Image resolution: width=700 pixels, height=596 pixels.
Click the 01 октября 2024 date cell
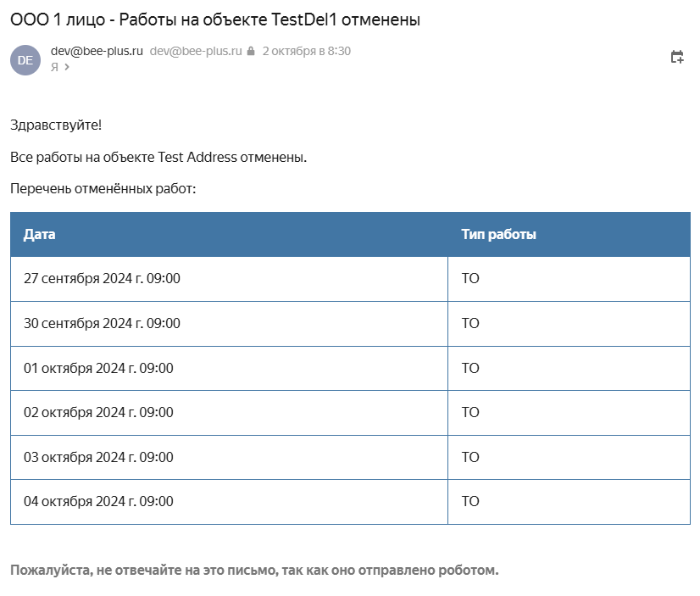[x=98, y=368]
